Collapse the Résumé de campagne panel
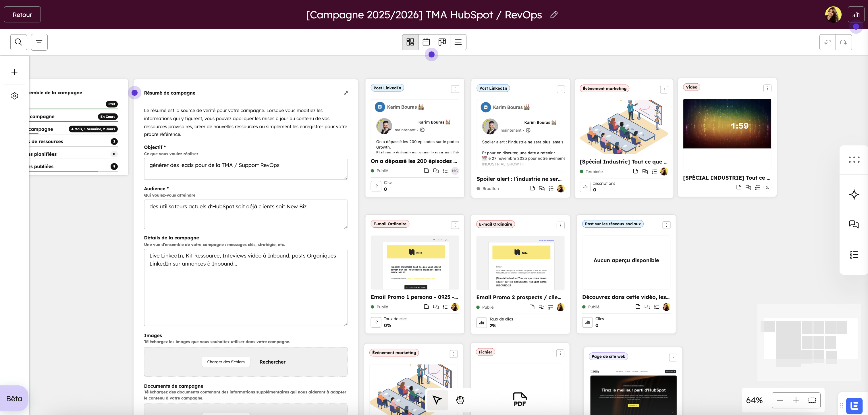868x415 pixels. coord(346,93)
